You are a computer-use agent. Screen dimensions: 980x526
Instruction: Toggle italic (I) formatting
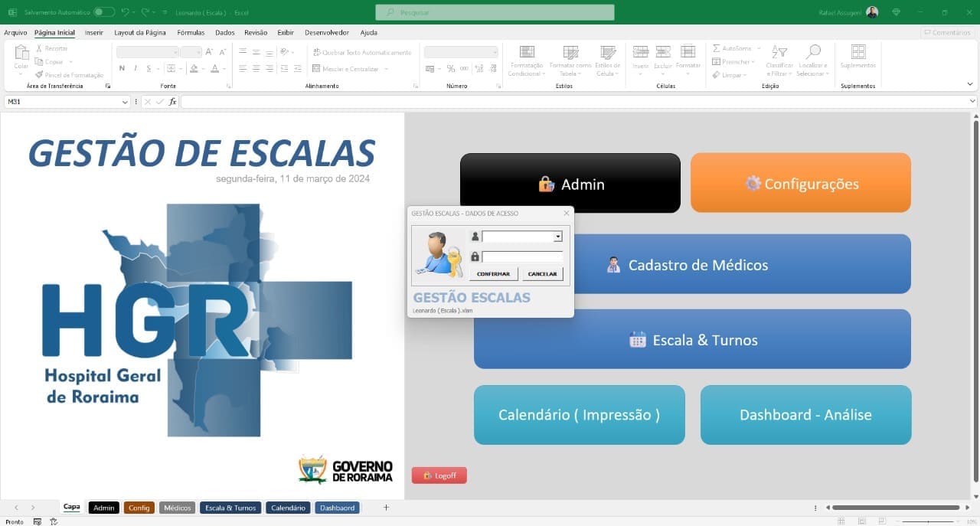(x=136, y=69)
